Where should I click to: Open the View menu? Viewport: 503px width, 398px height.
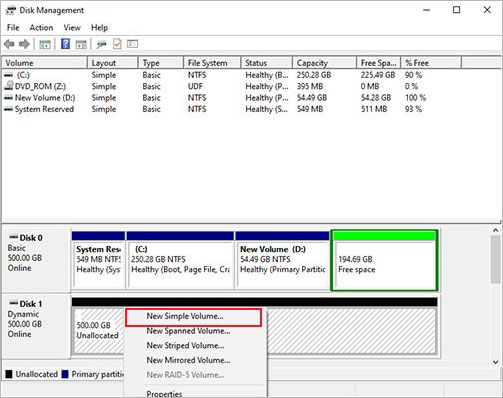pyautogui.click(x=72, y=28)
